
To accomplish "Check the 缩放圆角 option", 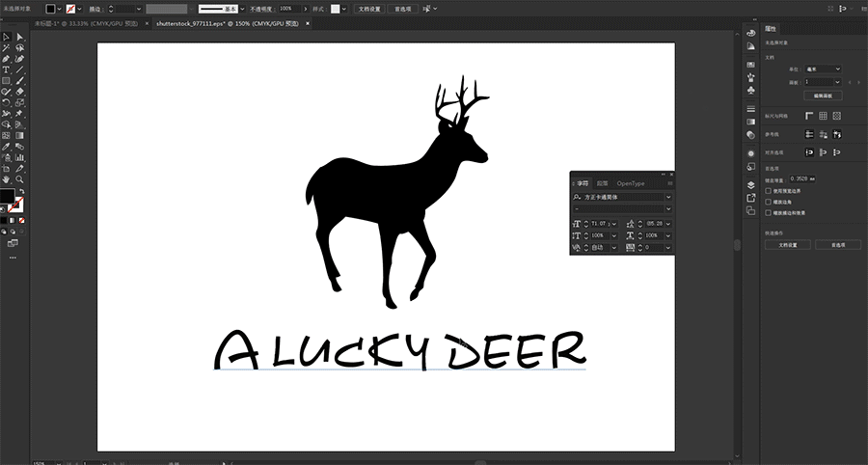I will pos(768,202).
